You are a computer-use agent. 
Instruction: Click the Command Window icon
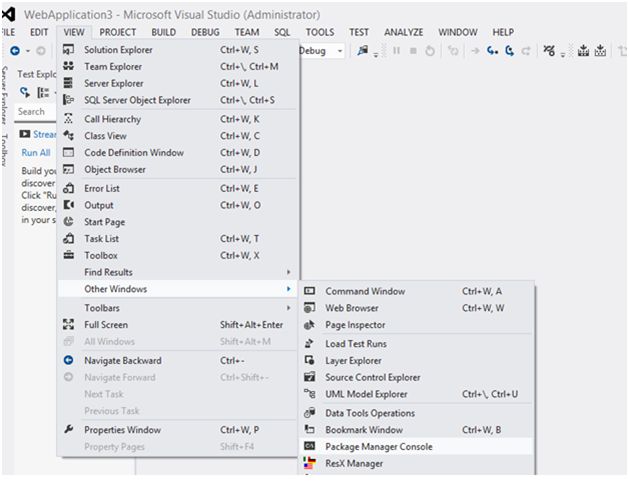click(x=309, y=291)
